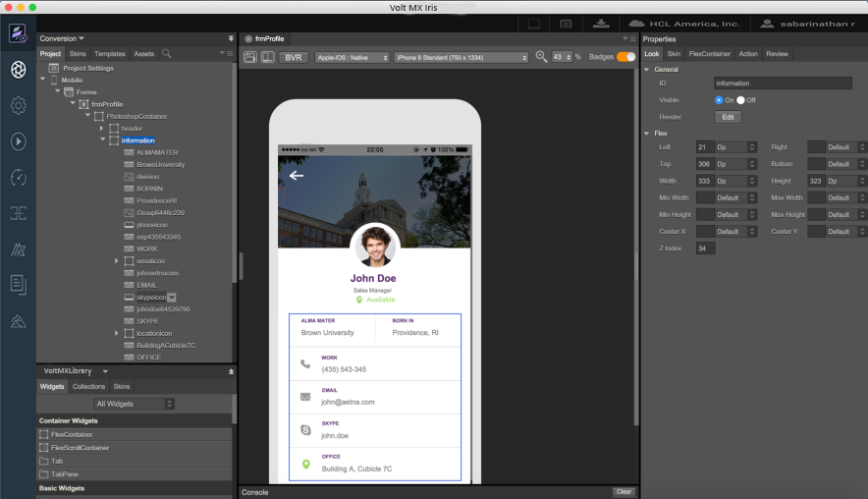This screenshot has width=868, height=499.
Task: Select the Visible Off radio button
Action: [x=740, y=100]
